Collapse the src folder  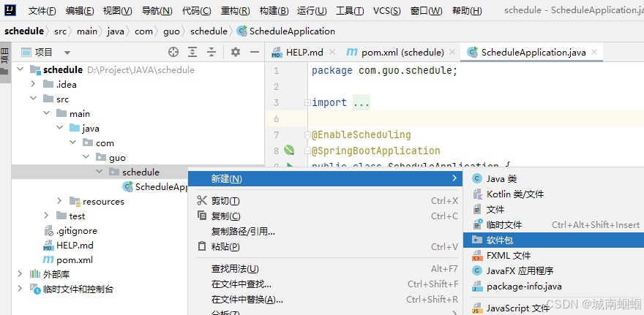click(x=33, y=99)
